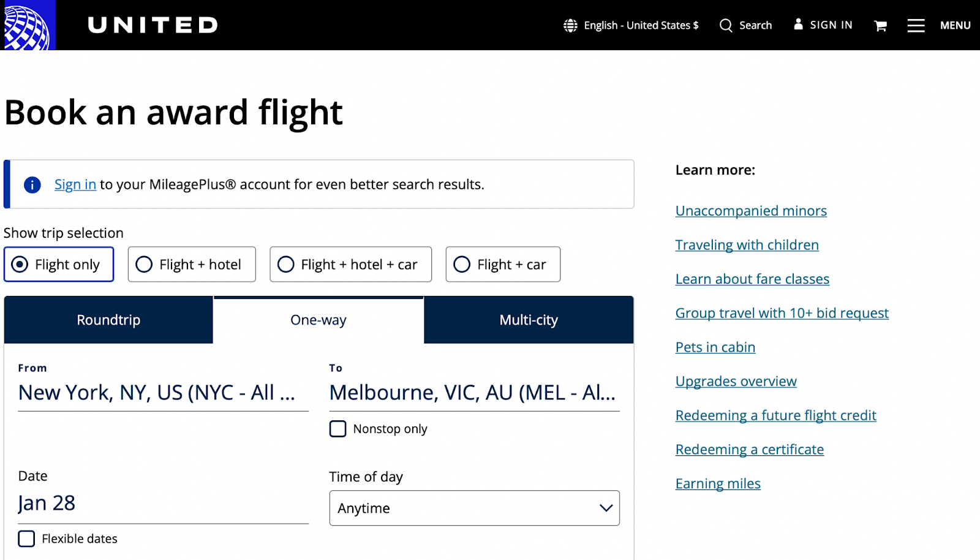
Task: Tick the Flexible dates checkbox
Action: [x=26, y=539]
